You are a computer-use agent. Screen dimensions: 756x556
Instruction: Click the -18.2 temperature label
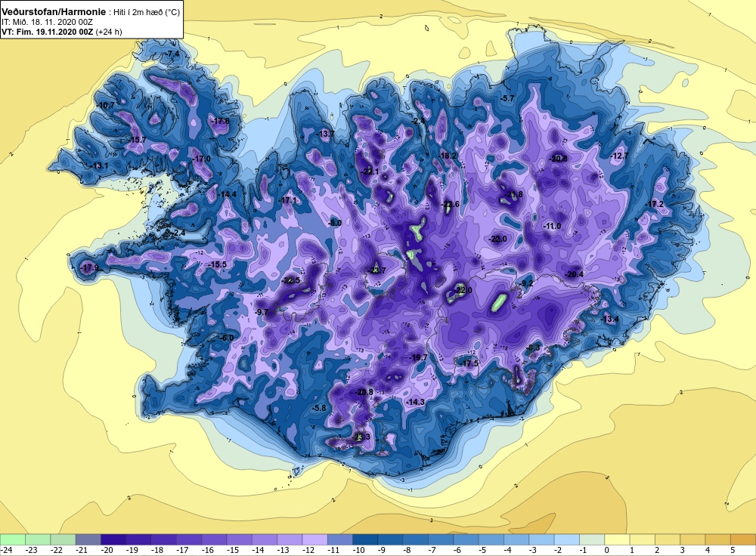(x=448, y=156)
